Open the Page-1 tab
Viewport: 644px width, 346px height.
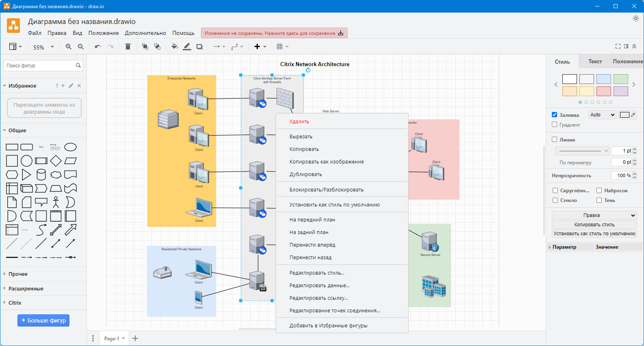tap(114, 338)
